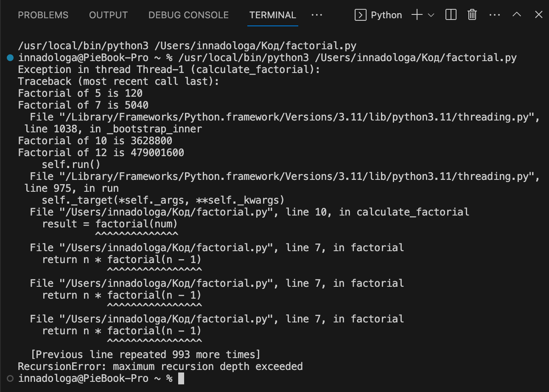Click 'self._target(*self._args, **self._kwargs)' line

pos(163,200)
